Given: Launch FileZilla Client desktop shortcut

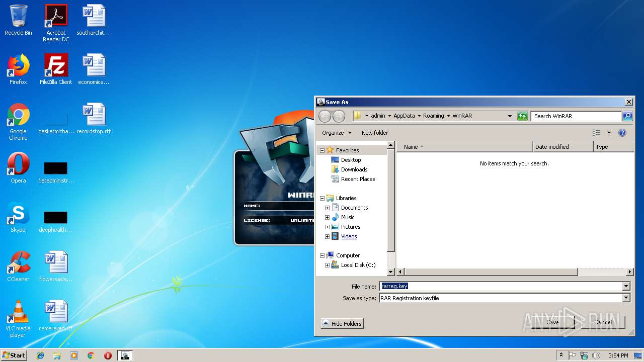Looking at the screenshot, I should (x=56, y=69).
